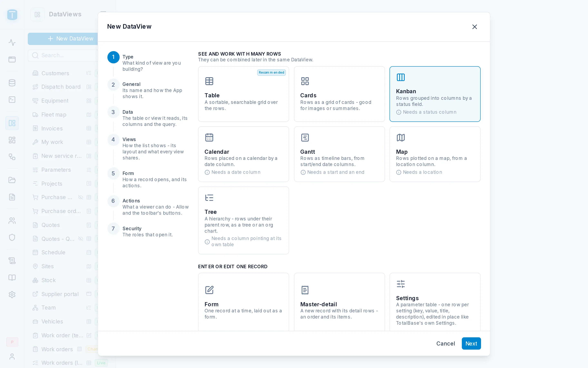Open step 4 Views
Viewport: 588px width, 368px height.
pyautogui.click(x=148, y=148)
